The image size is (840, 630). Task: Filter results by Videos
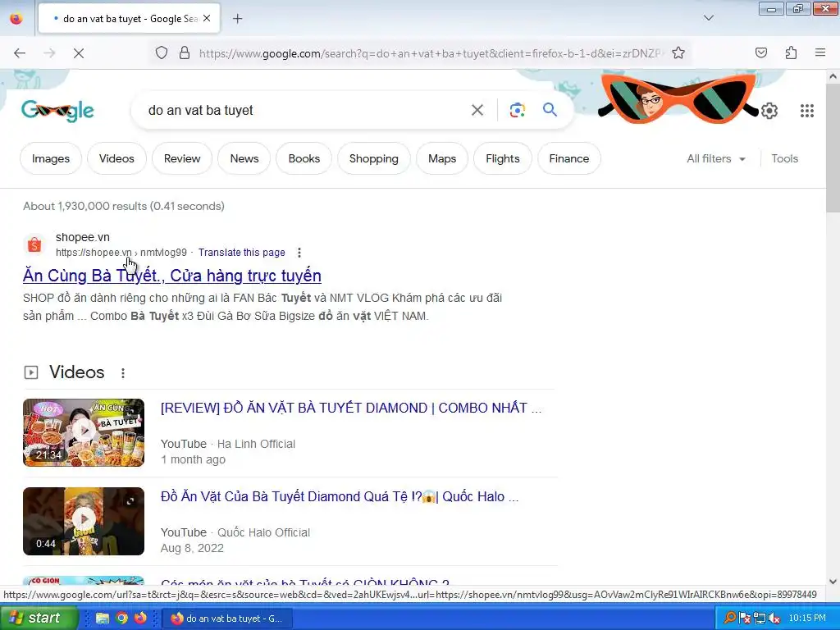point(116,158)
